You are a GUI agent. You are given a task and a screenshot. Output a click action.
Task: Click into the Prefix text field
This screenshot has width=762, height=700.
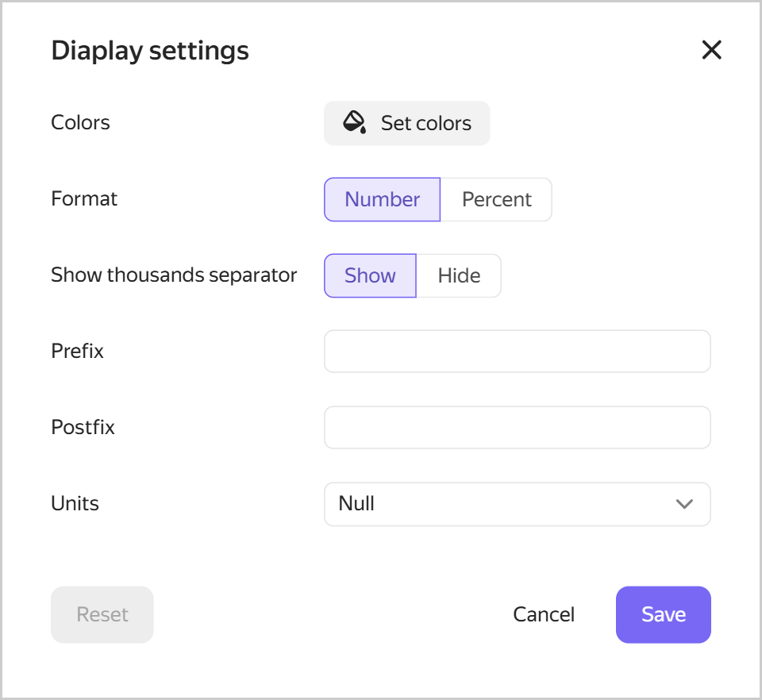(x=517, y=351)
